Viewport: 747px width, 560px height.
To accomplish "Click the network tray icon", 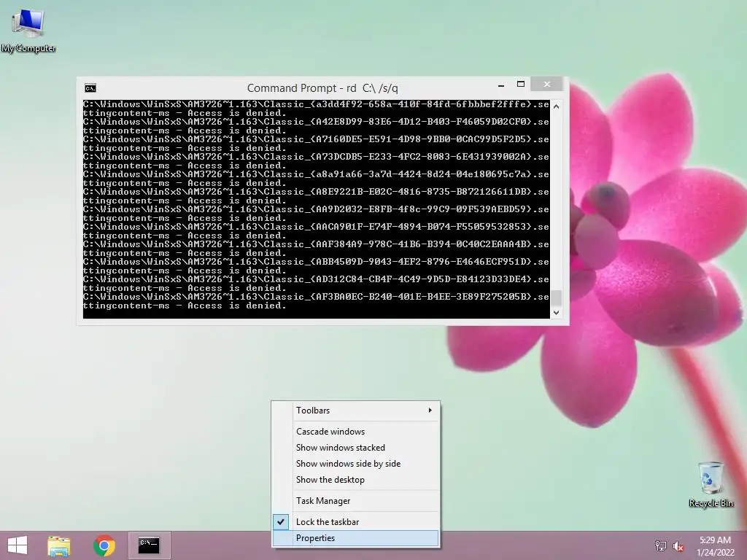I will pos(660,545).
